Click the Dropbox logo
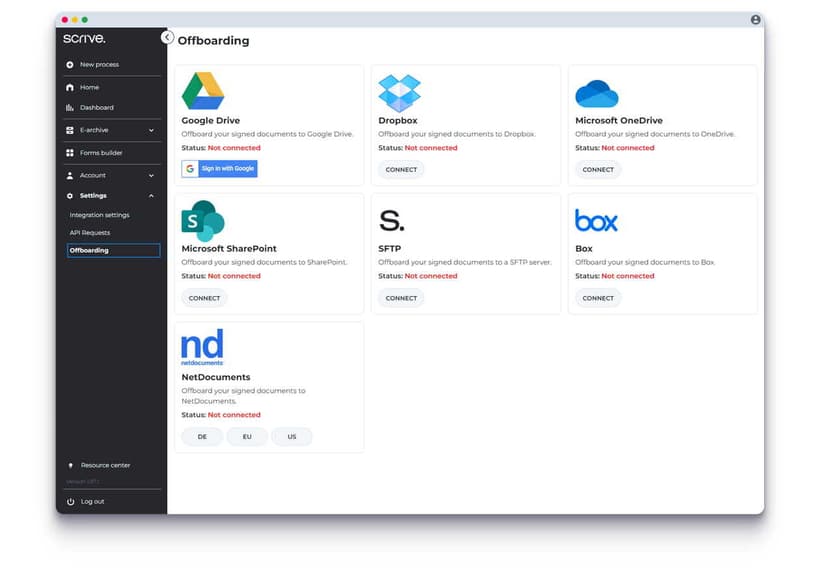The image size is (828, 570). (x=400, y=93)
